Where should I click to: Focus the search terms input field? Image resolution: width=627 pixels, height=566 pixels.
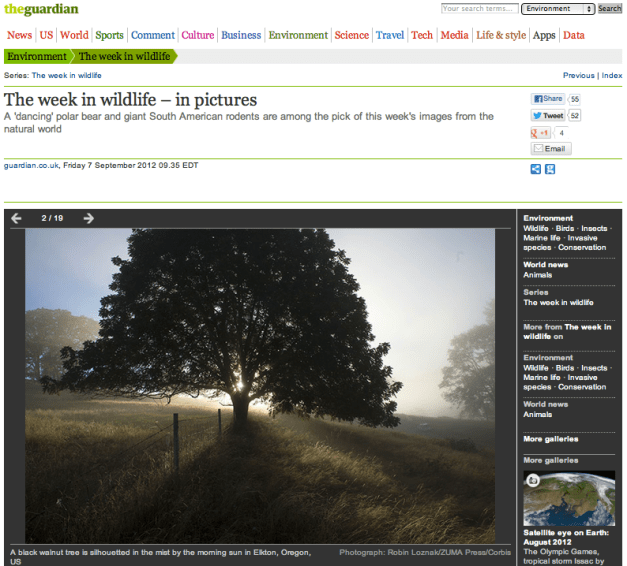(478, 9)
